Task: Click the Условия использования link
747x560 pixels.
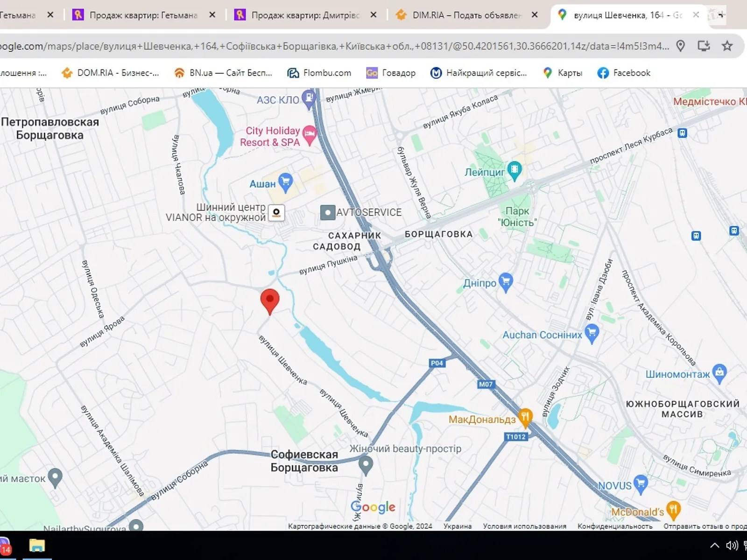Action: tap(524, 526)
